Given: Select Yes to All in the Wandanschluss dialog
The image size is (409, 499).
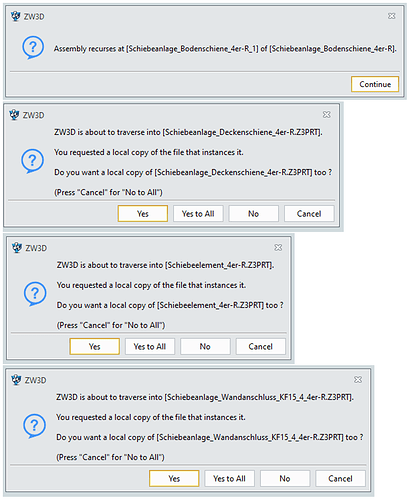Looking at the screenshot, I should coord(229,478).
